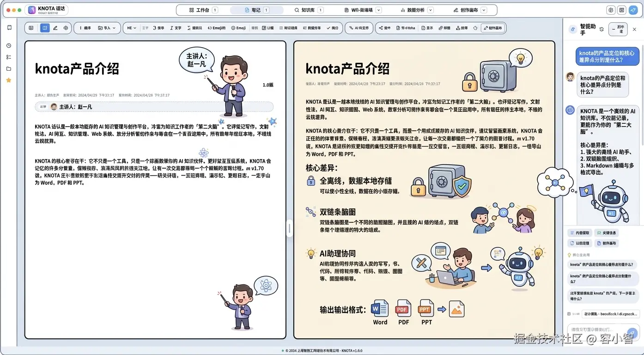Viewport: 644px width, 355px height.
Task: Expand the dropdown arrow beside the bar-chart tab
Action: click(x=431, y=10)
